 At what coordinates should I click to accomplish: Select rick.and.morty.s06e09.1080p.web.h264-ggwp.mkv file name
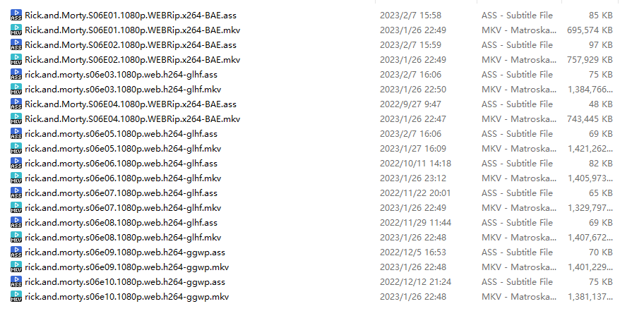[x=127, y=267]
